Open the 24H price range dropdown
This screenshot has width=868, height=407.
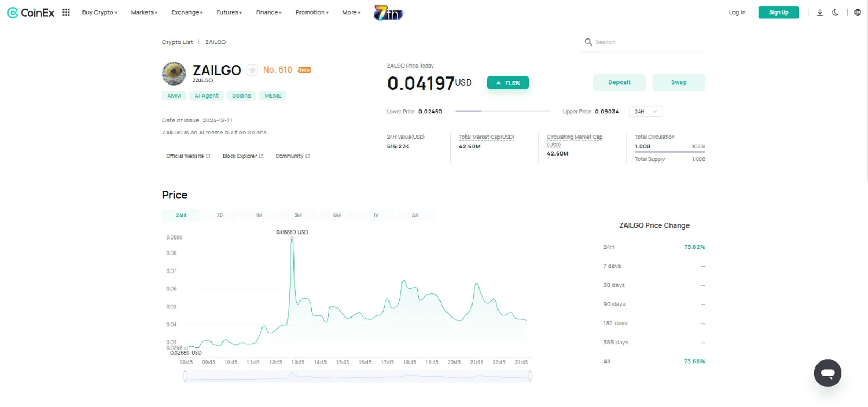point(646,112)
